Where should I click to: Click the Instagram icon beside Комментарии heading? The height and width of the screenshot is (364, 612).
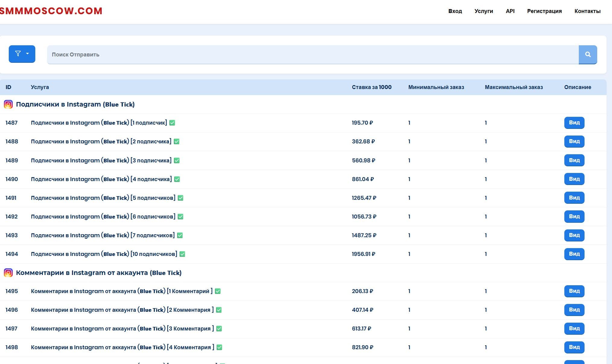point(8,273)
